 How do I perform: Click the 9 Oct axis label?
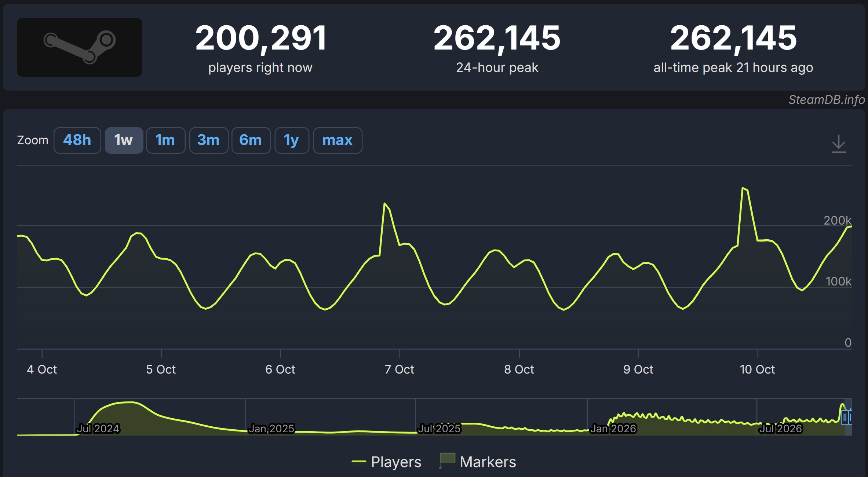[638, 369]
